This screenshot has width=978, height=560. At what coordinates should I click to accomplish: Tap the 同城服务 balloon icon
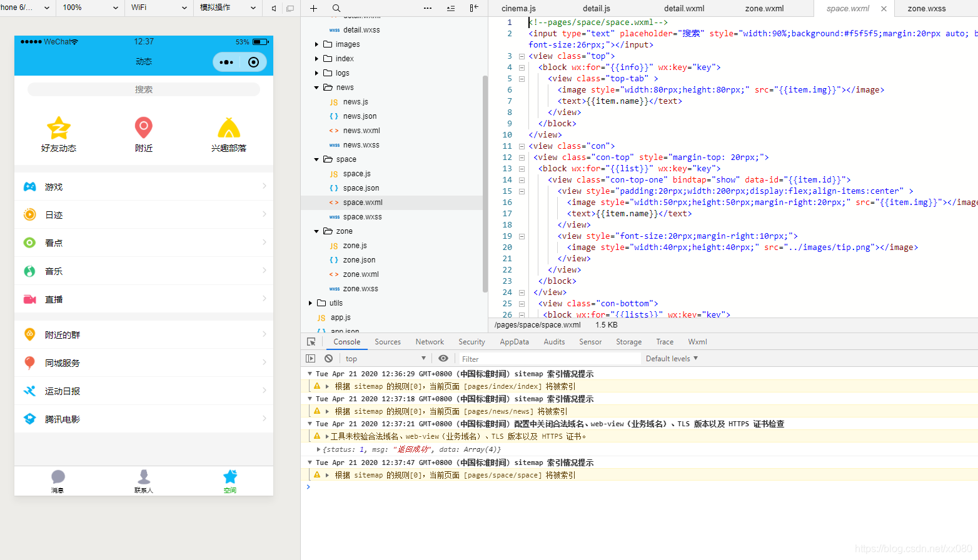(x=29, y=362)
